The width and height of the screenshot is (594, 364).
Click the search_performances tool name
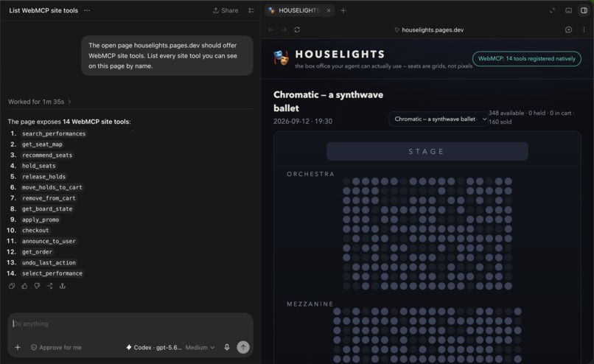(53, 133)
